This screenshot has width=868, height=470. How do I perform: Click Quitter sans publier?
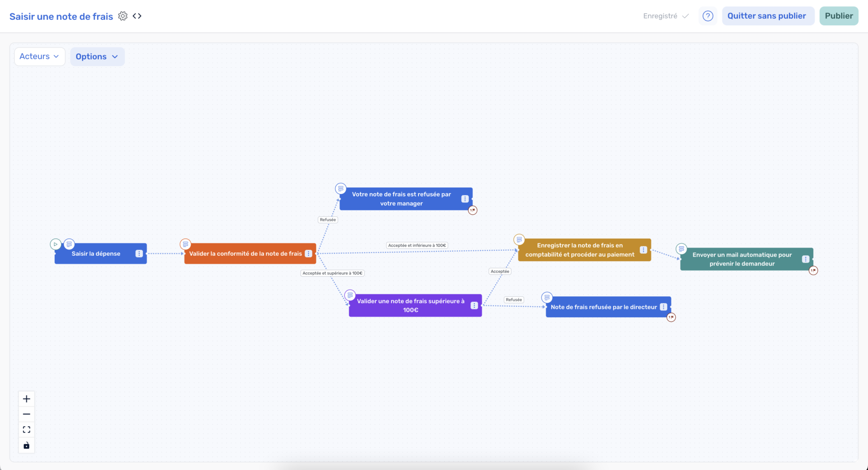pyautogui.click(x=767, y=16)
